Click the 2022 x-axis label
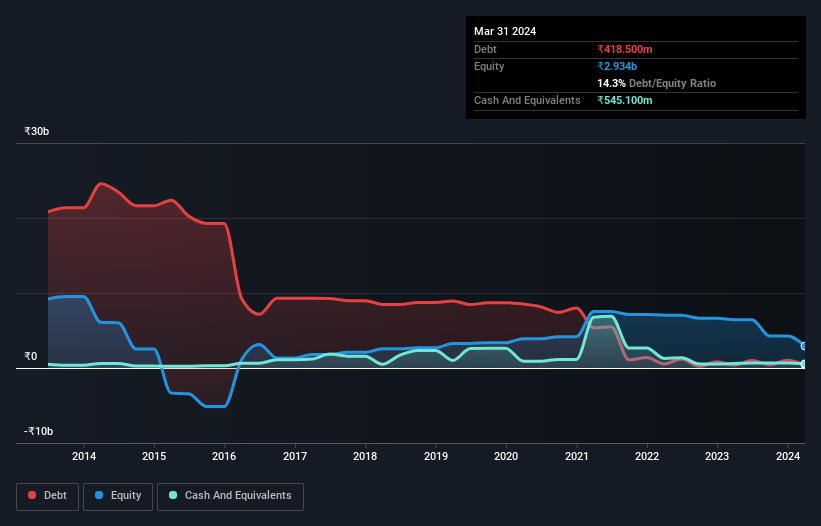This screenshot has height=526, width=821. pyautogui.click(x=647, y=456)
